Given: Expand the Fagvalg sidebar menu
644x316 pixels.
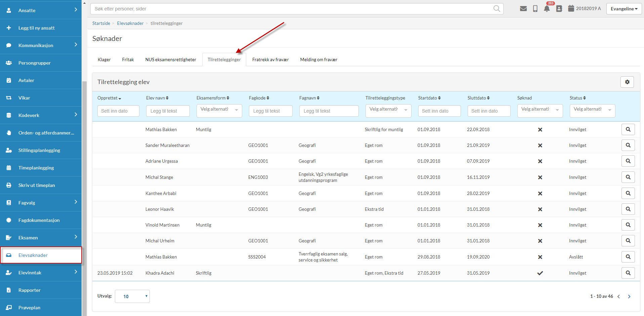Looking at the screenshot, I should coord(76,202).
